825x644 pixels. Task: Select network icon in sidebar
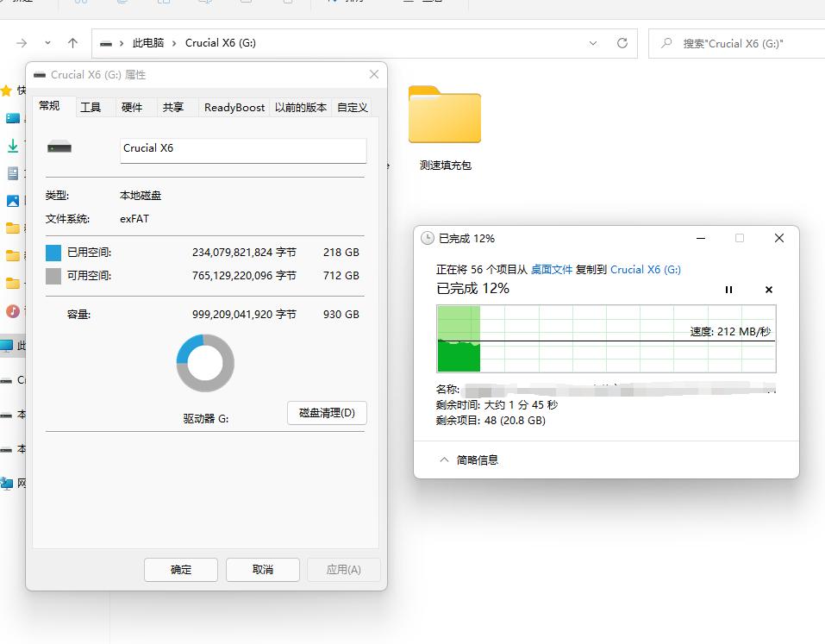6,483
